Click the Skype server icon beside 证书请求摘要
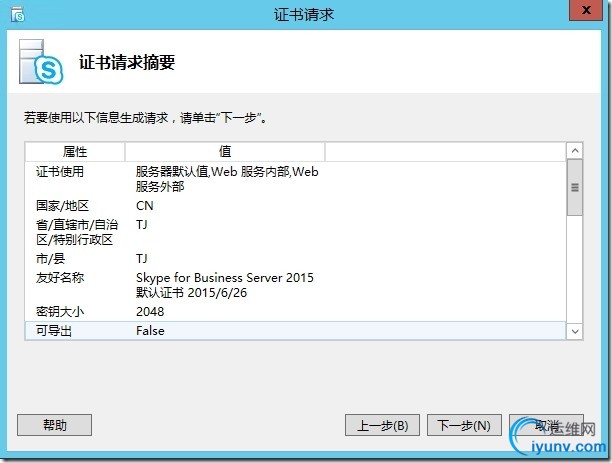 [x=41, y=62]
